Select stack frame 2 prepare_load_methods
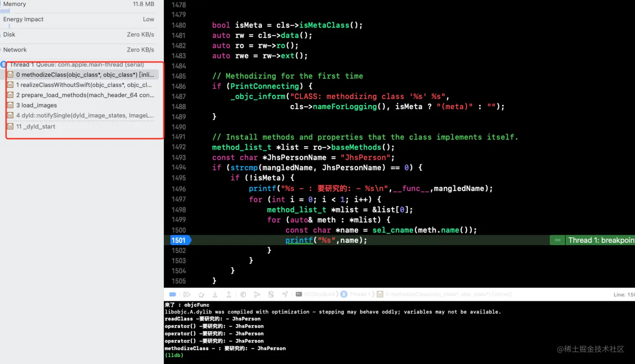Image resolution: width=635 pixels, height=364 pixels. [x=82, y=95]
